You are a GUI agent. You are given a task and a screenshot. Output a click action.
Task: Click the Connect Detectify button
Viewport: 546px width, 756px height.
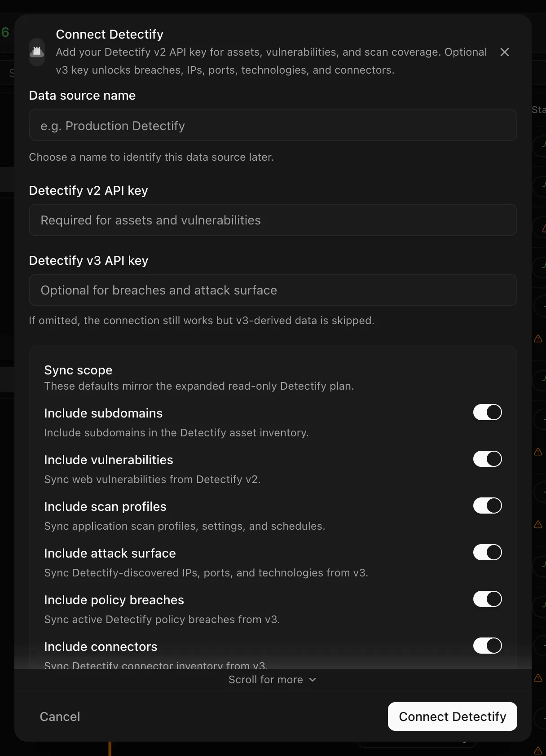point(452,716)
